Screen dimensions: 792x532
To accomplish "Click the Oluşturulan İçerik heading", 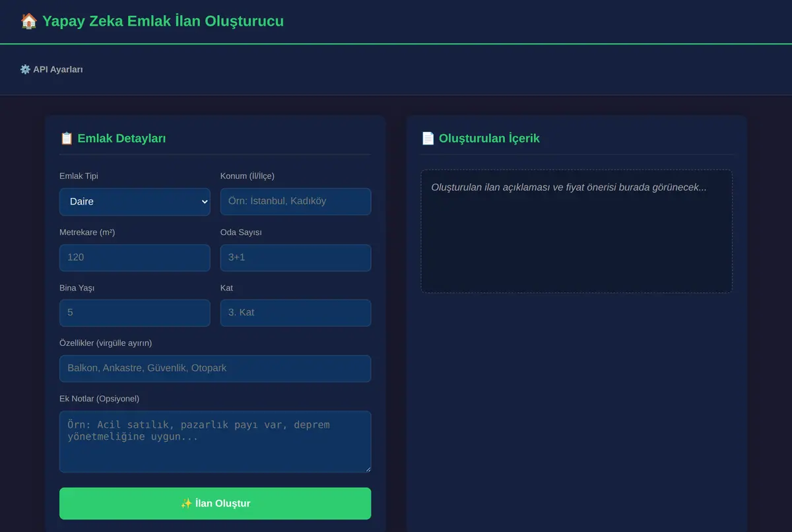I will pyautogui.click(x=489, y=138).
